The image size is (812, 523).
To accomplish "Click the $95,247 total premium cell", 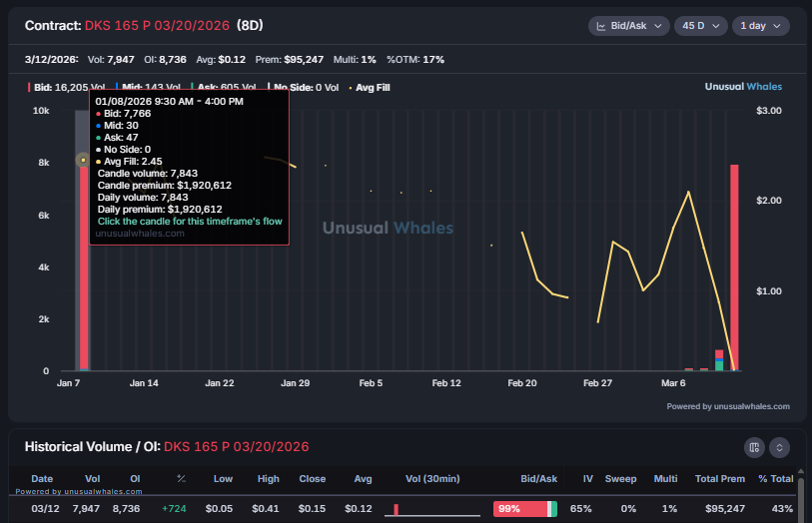I will click(x=725, y=508).
